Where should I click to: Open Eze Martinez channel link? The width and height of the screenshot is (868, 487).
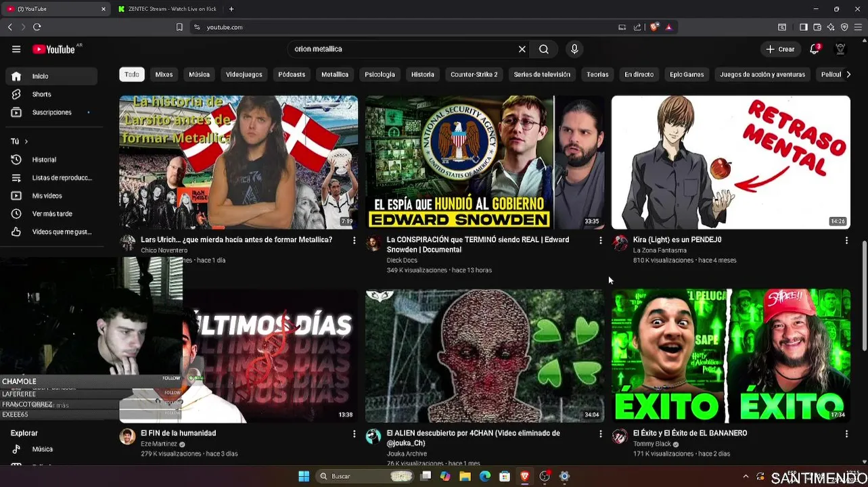pyautogui.click(x=159, y=444)
